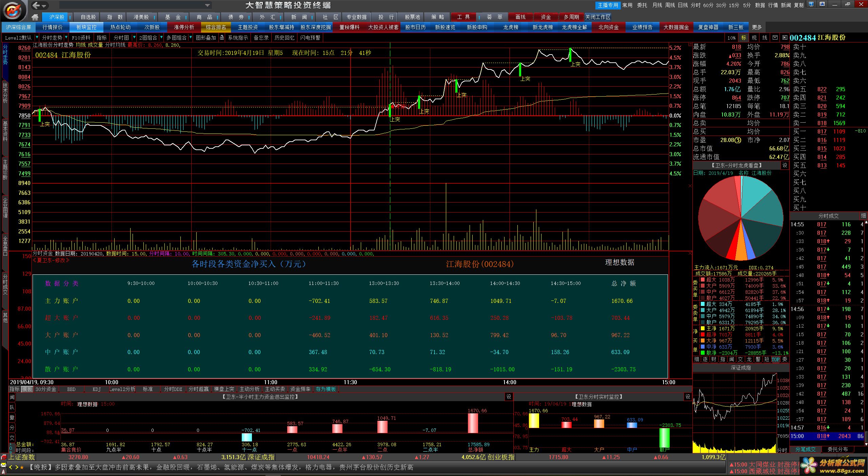Click the previous news arrow in the ticker
Screen dimensions: 868x476
click(x=11, y=468)
